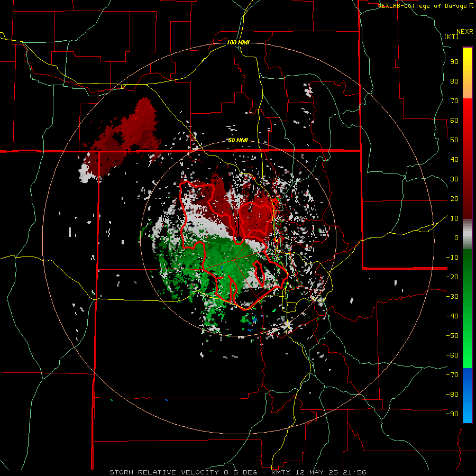
Task: Click the 90 value on the velocity scale
Action: coord(454,62)
